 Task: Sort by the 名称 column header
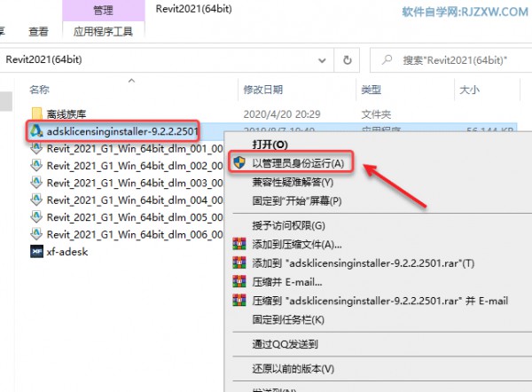39,90
